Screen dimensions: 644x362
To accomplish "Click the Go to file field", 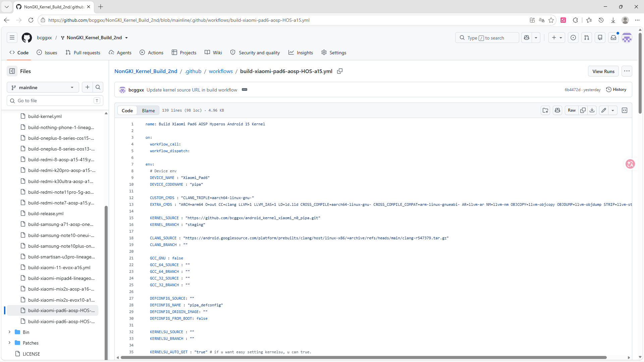I will [55, 101].
